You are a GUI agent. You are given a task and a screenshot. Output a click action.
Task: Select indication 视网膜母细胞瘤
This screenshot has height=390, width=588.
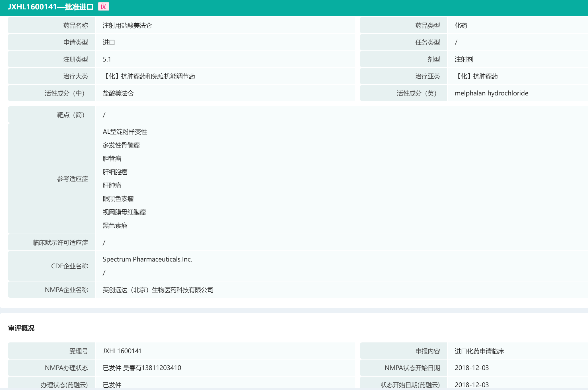(x=124, y=212)
